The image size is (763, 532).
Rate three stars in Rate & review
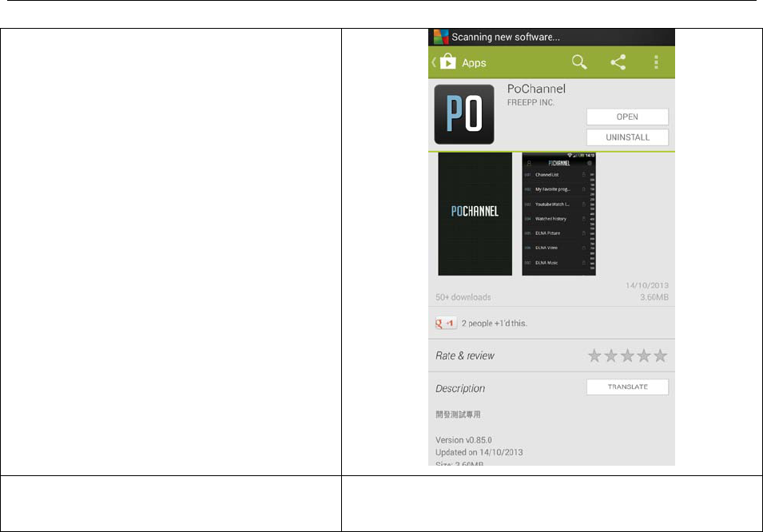click(628, 355)
